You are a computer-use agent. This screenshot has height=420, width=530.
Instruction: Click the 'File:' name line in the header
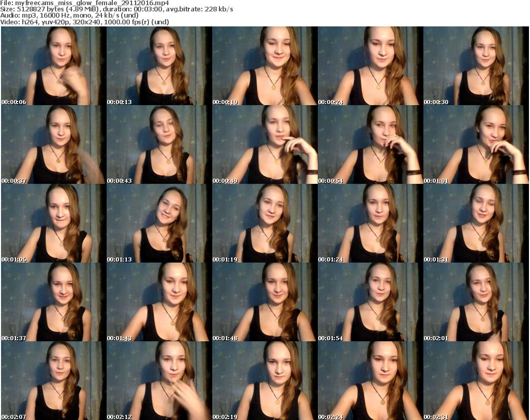(84, 3)
